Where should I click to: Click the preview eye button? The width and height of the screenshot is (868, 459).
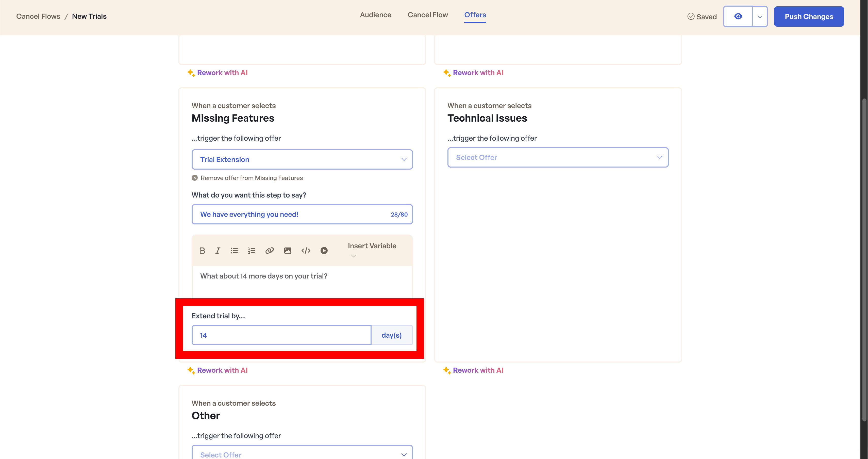click(x=738, y=17)
